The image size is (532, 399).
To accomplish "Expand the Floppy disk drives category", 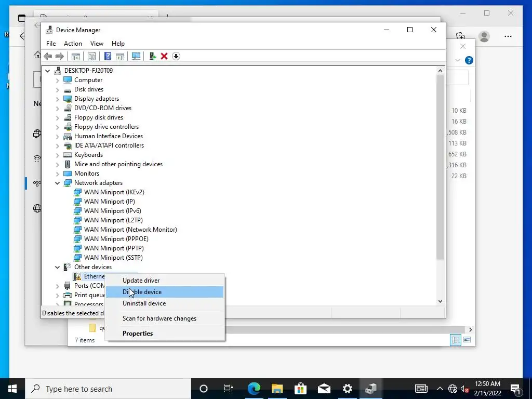I will click(57, 117).
